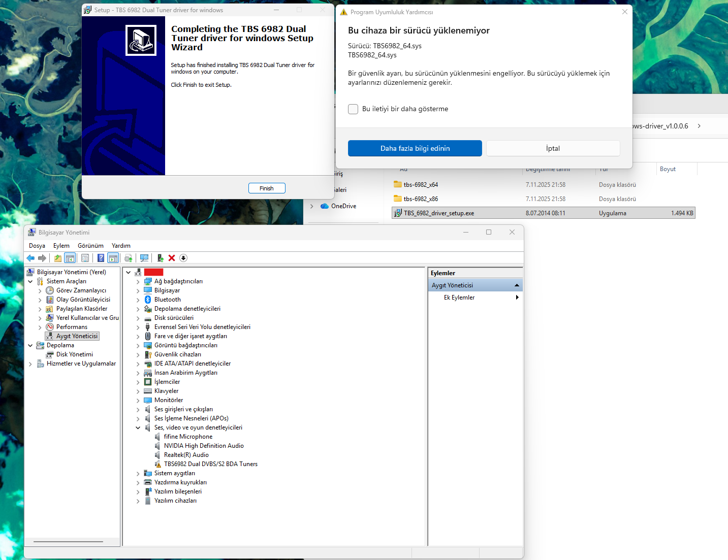Collapse the Aygıt Yöneticisi section in Eylemler pane
Viewport: 728px width, 560px height.
click(517, 285)
